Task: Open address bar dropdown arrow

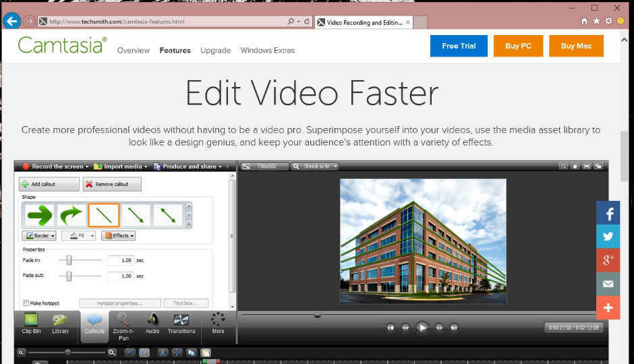Action: tap(299, 22)
